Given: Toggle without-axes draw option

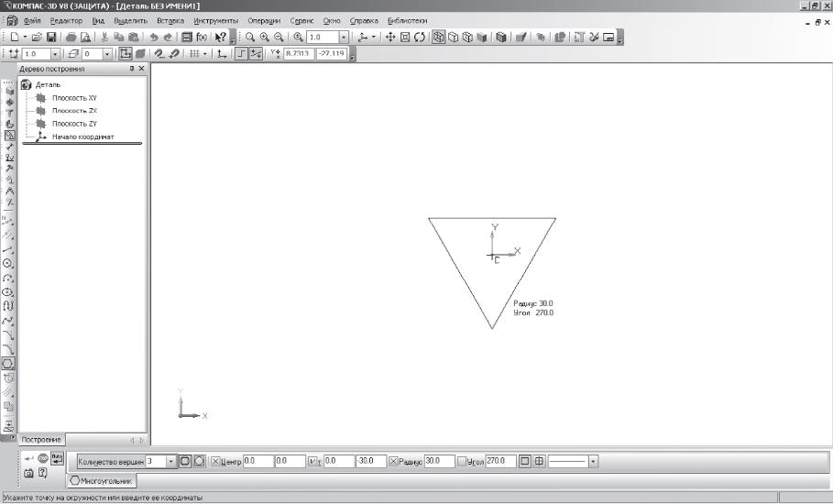Looking at the screenshot, I should (x=525, y=461).
